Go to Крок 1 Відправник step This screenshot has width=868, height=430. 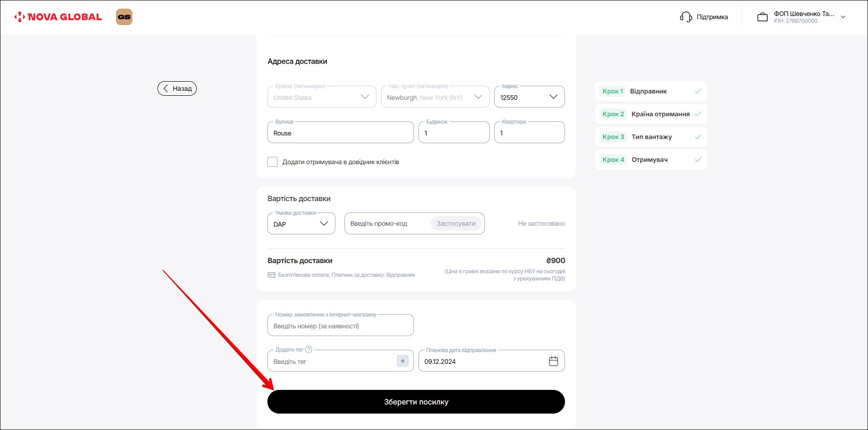coord(650,91)
